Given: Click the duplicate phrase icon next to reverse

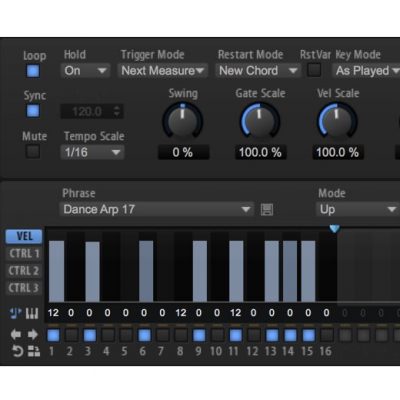Looking at the screenshot, I should pyautogui.click(x=34, y=351).
